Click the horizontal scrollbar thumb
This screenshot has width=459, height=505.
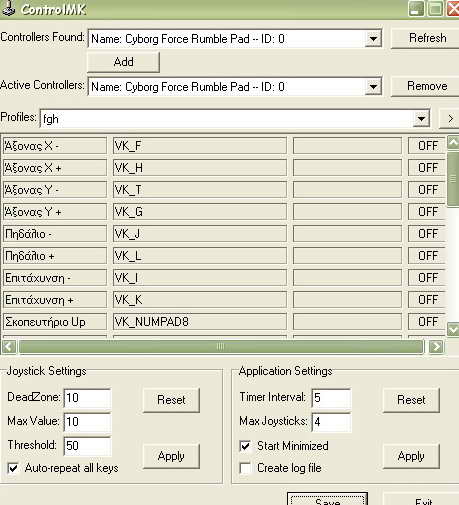coord(221,347)
